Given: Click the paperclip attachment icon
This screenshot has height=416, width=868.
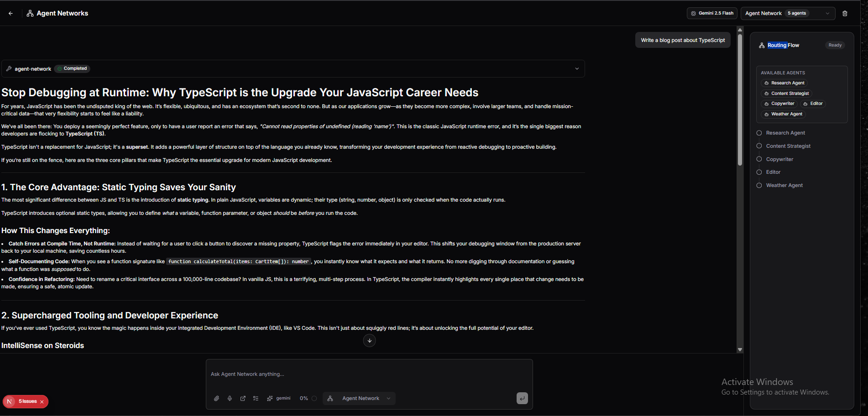Looking at the screenshot, I should click(216, 398).
